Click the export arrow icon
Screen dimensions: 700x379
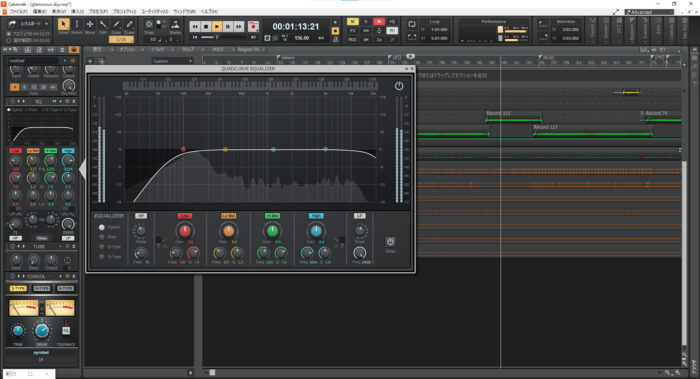pos(12,23)
